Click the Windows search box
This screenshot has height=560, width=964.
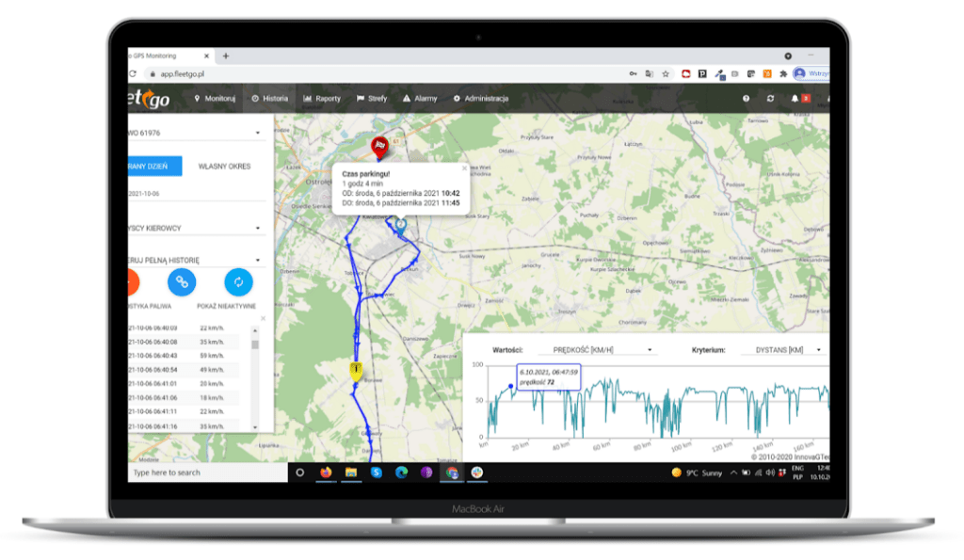[208, 472]
